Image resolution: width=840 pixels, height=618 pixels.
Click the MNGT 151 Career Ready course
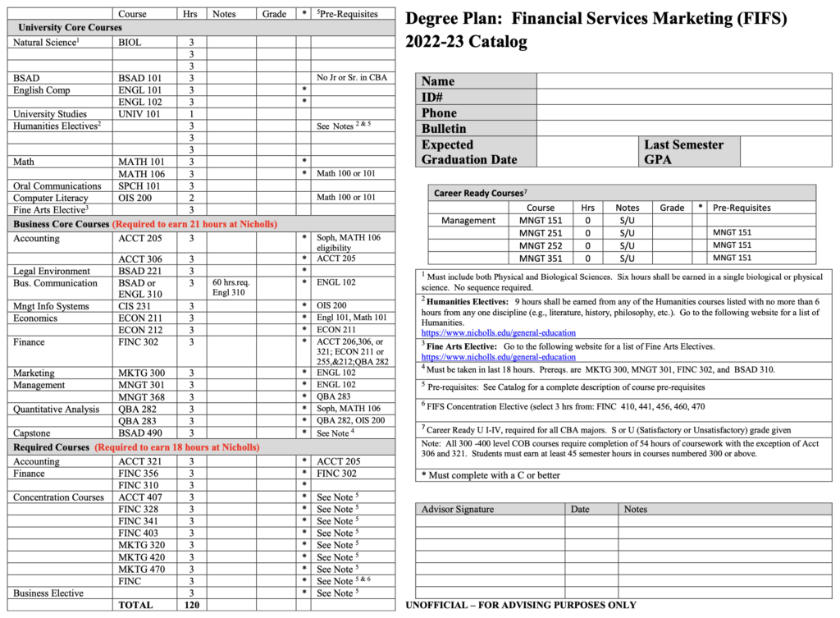pyautogui.click(x=541, y=220)
